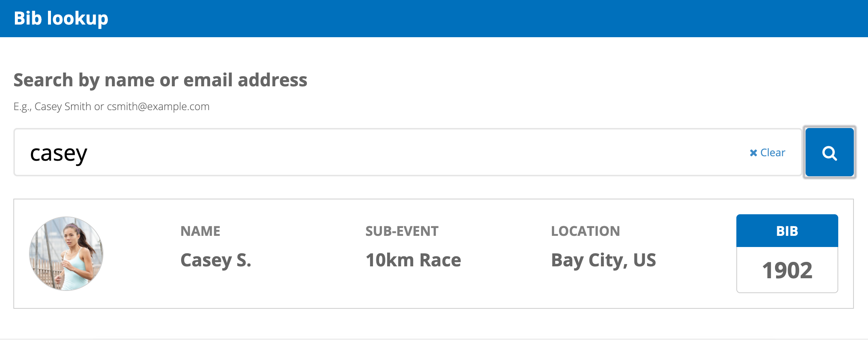
Task: Click the hint text 'Casey Smith'
Action: (63, 106)
